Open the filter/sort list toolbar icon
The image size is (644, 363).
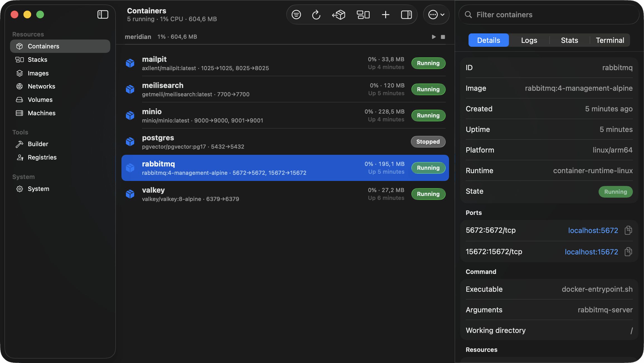[296, 14]
